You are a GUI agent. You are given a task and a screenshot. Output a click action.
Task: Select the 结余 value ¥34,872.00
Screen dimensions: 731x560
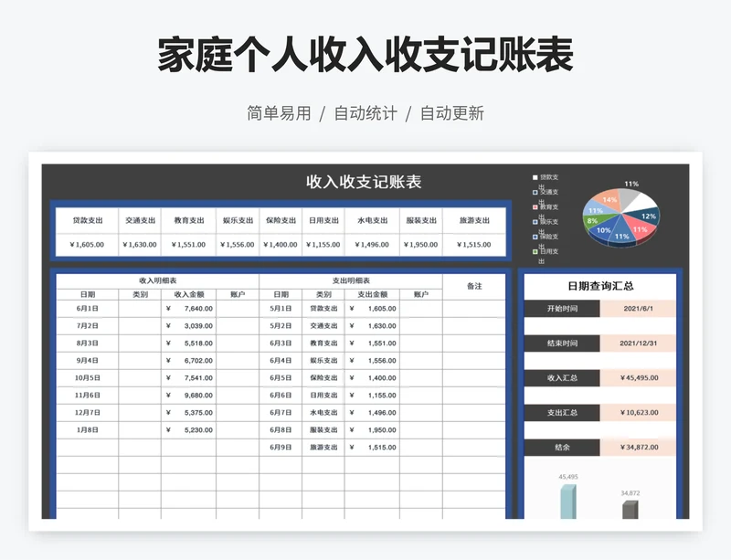click(638, 447)
